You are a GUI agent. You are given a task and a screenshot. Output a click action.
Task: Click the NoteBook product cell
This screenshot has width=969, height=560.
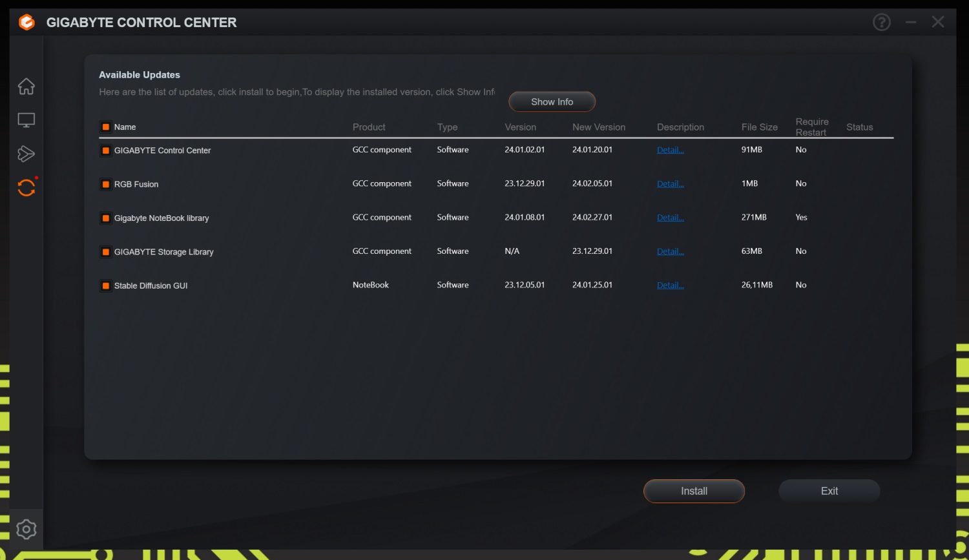coord(371,285)
